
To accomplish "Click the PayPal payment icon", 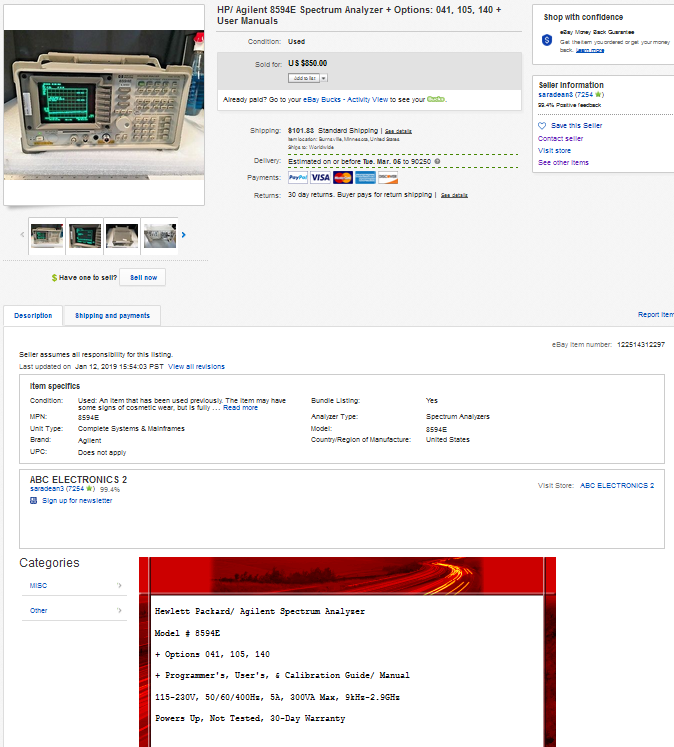I will coord(298,178).
